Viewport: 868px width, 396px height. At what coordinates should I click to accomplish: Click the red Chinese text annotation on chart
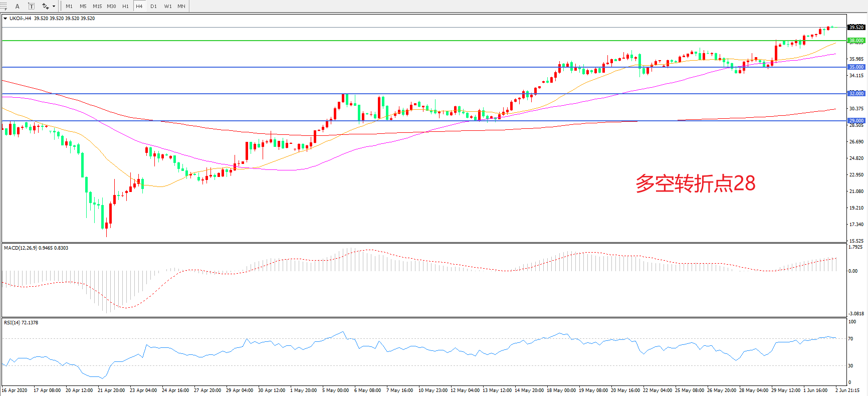695,183
